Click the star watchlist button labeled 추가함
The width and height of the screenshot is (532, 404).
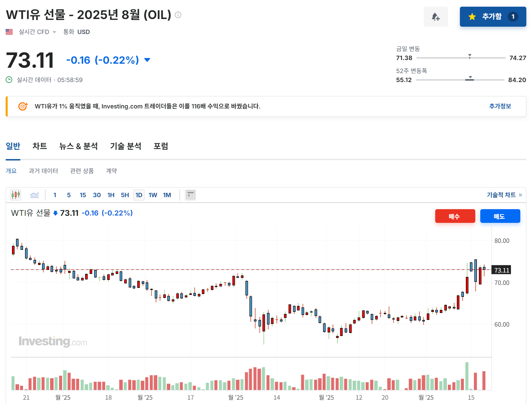pos(493,17)
